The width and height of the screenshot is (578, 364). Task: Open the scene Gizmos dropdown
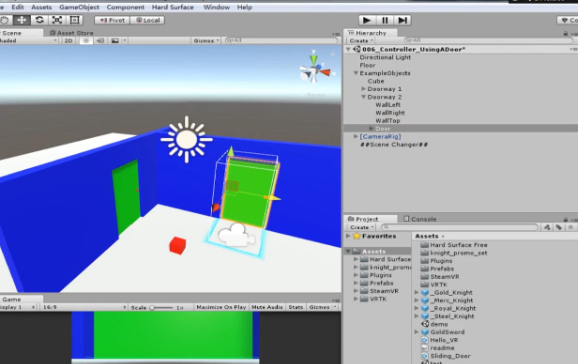click(x=206, y=41)
